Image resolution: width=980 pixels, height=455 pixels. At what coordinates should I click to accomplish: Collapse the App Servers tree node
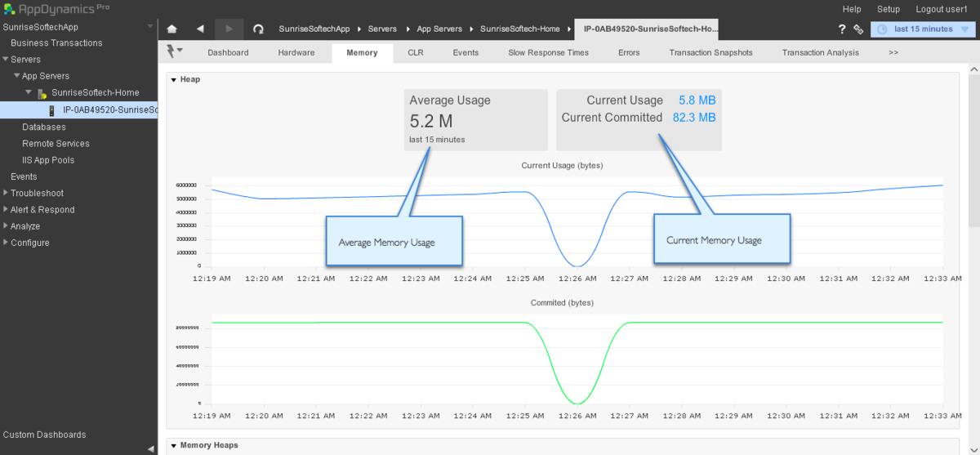tap(16, 76)
